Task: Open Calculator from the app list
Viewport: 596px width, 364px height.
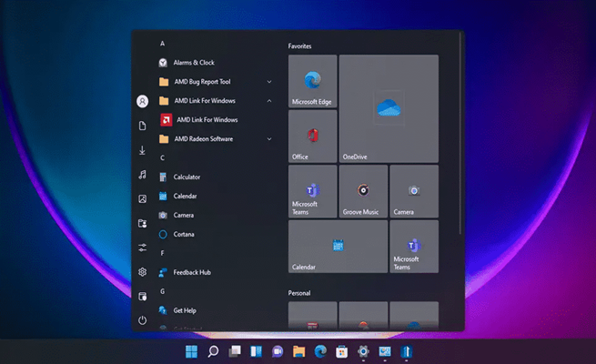Action: click(186, 177)
